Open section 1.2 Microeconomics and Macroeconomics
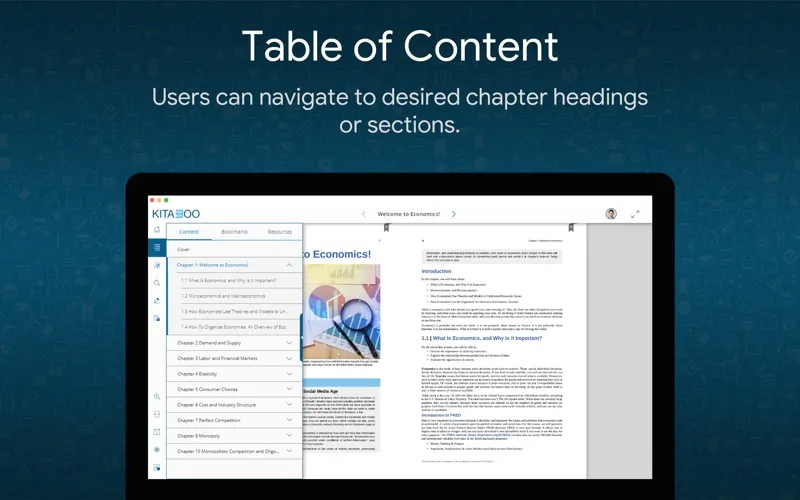The width and height of the screenshot is (800, 500). tap(223, 296)
